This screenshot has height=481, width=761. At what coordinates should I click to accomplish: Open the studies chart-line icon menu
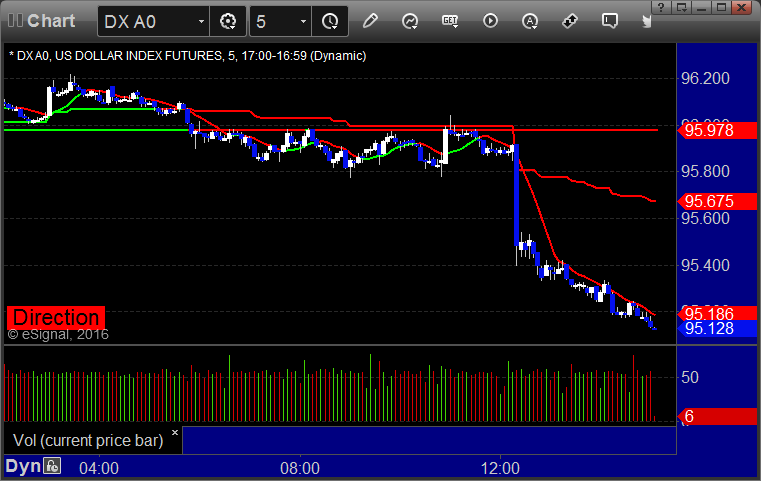[x=410, y=21]
